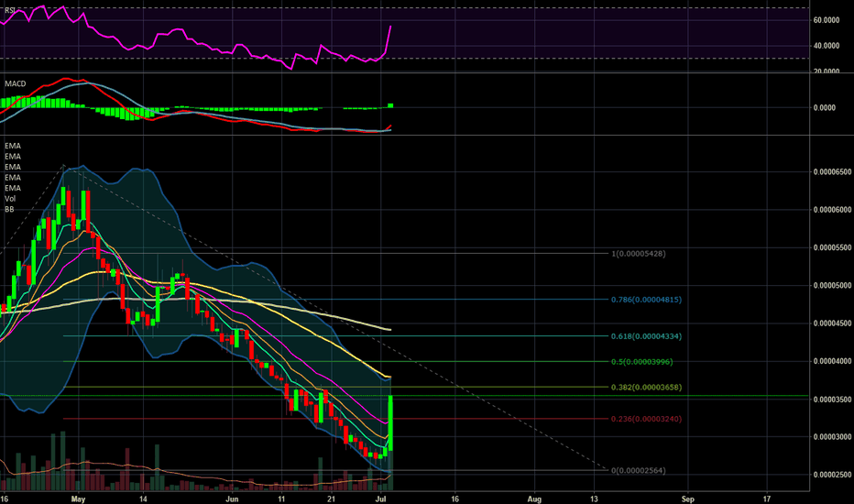Select 0.00002500 on the price axis

pos(832,475)
